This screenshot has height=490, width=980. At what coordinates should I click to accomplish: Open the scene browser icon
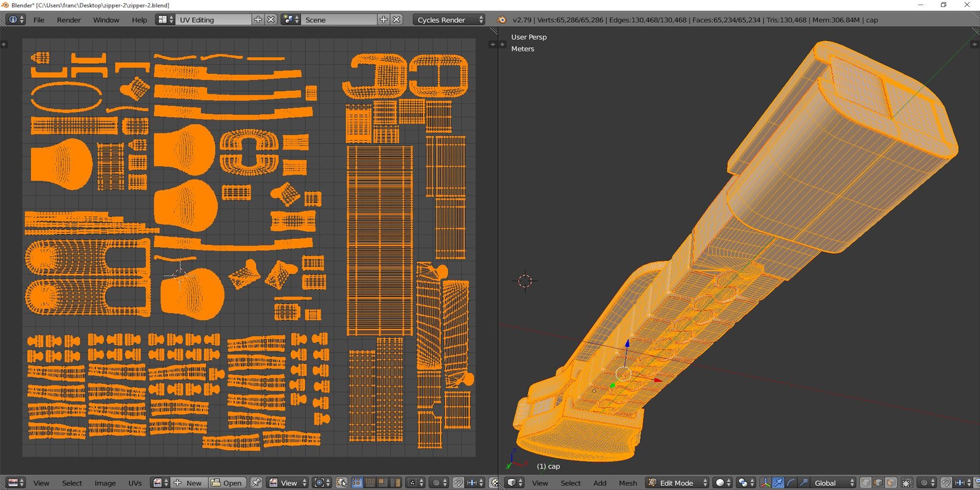(291, 19)
